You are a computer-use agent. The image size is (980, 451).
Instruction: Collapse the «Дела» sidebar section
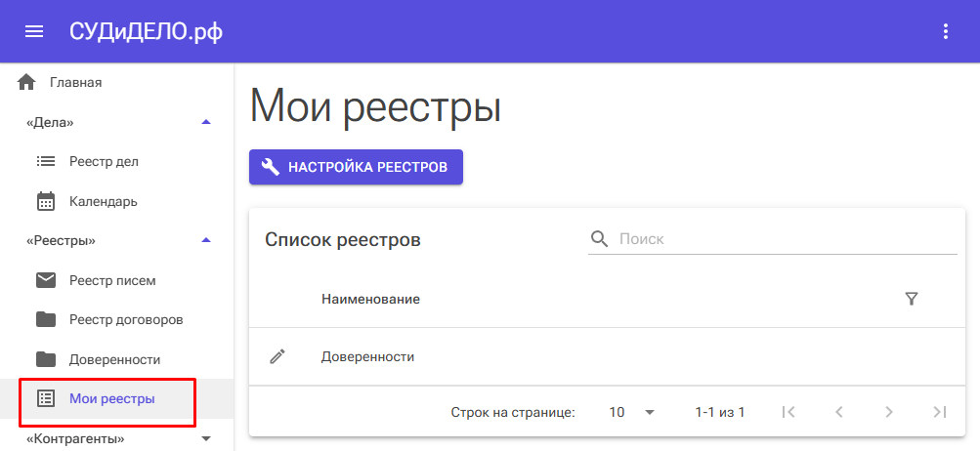pyautogui.click(x=205, y=122)
